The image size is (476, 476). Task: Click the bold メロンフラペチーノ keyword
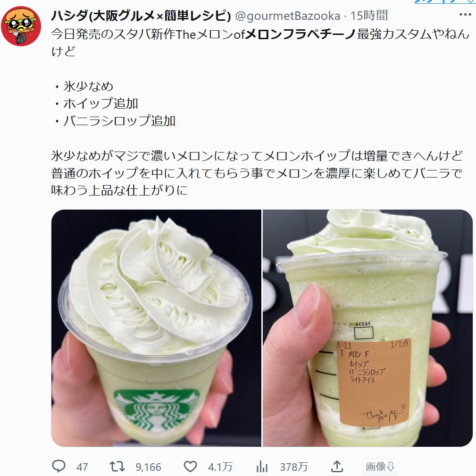[x=300, y=34]
